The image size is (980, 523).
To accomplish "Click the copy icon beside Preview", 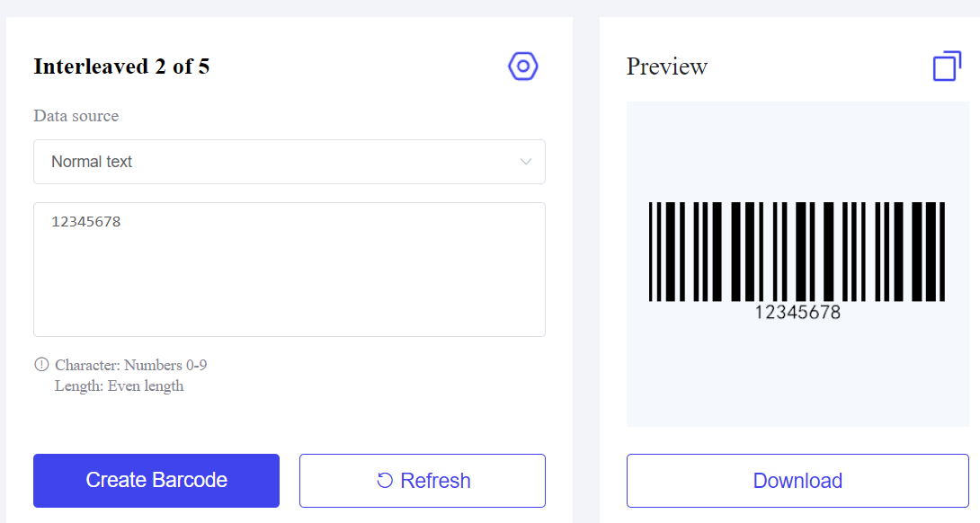I will coord(947,66).
